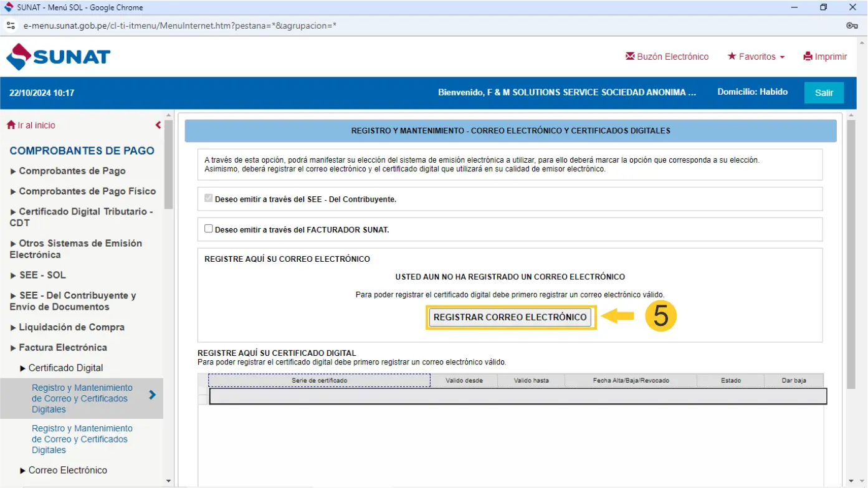868x488 pixels.
Task: Click Serie de certificado column header
Action: [319, 380]
